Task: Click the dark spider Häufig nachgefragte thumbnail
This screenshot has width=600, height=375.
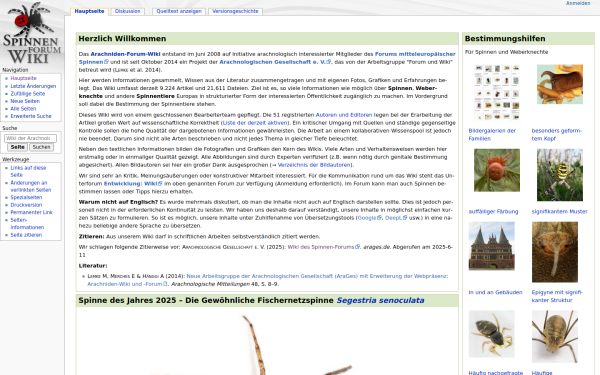Action: (x=491, y=334)
